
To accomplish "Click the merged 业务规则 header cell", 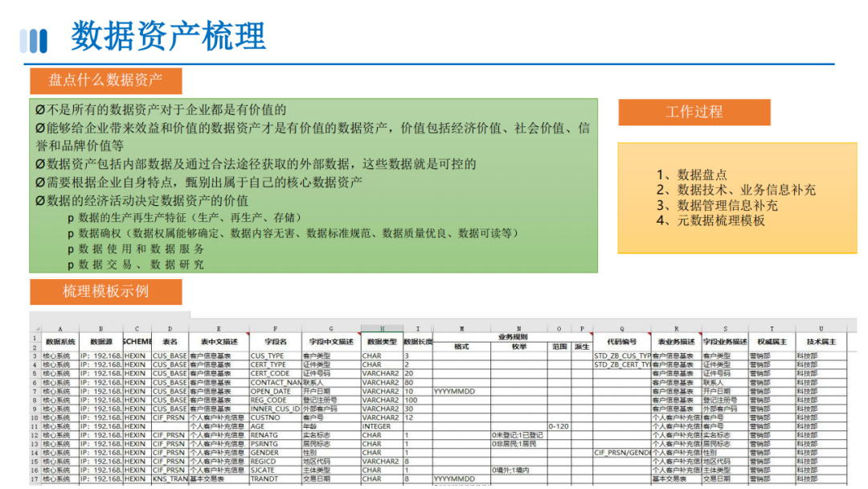I will click(513, 337).
